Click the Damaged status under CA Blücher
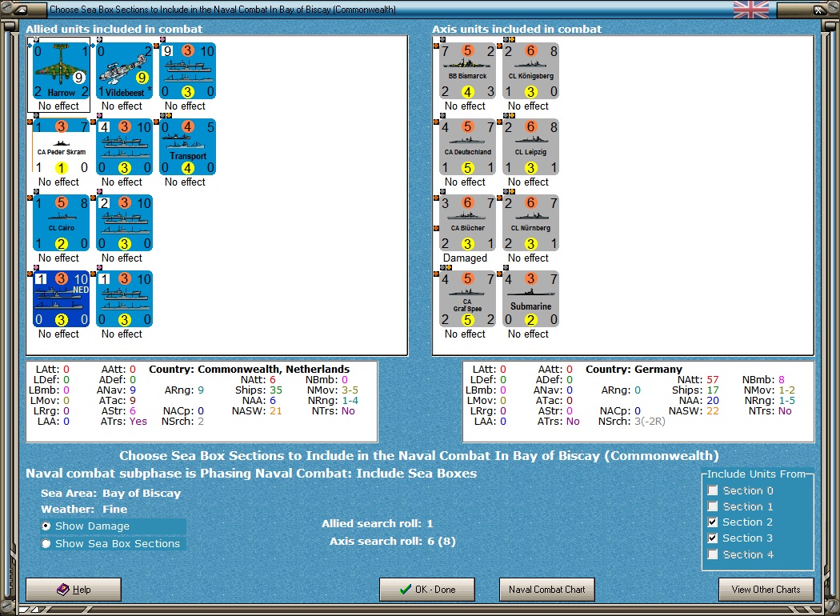Viewport: 840px width, 616px height. (x=465, y=258)
